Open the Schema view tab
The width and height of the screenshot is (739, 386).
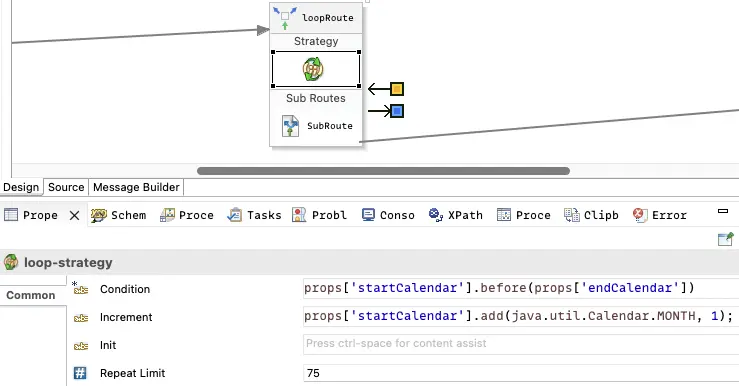tap(118, 215)
